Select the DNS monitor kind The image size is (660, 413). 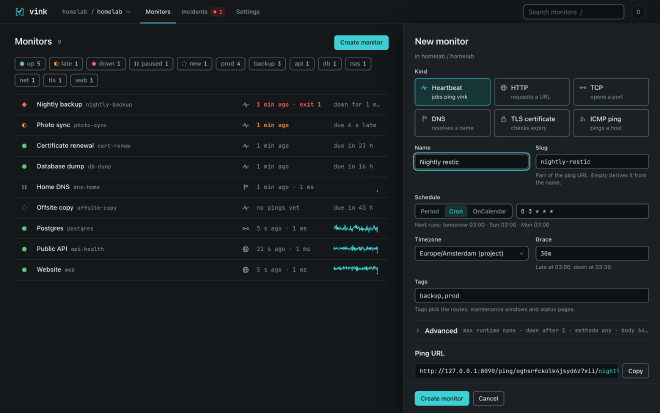(452, 123)
